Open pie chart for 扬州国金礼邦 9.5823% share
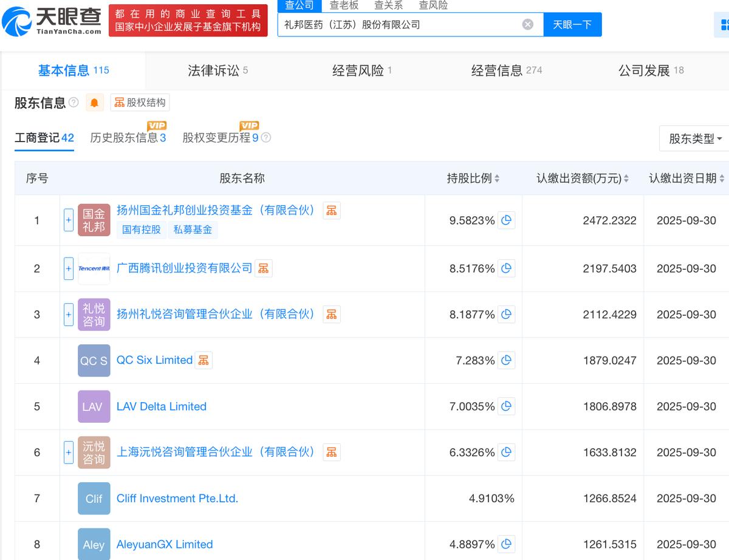 [506, 220]
